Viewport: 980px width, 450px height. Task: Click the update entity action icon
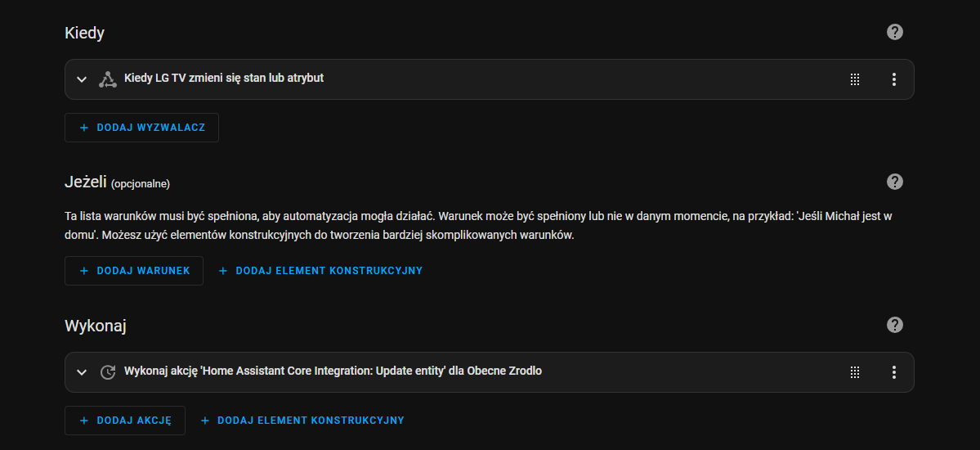(108, 371)
